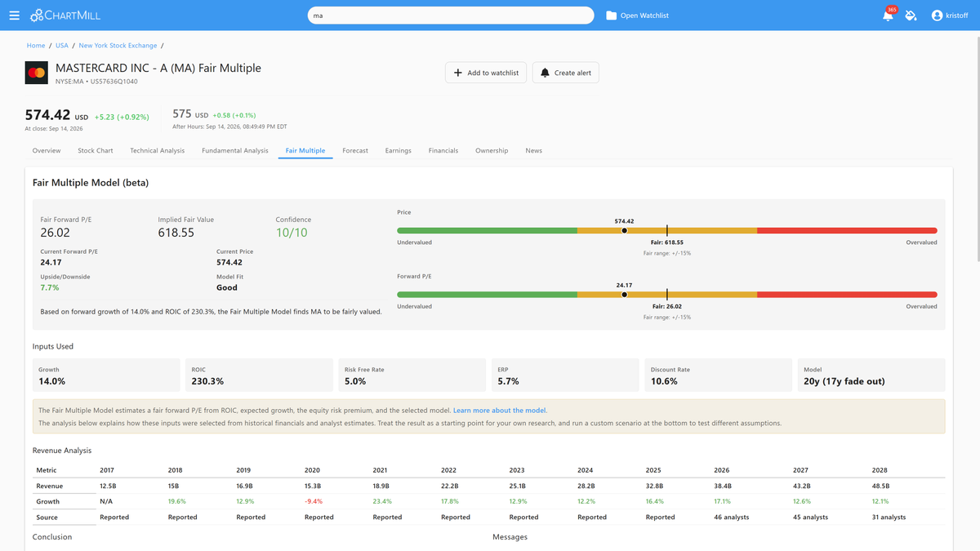Click the current price dot on Price bar
The width and height of the screenshot is (980, 551).
click(624, 231)
